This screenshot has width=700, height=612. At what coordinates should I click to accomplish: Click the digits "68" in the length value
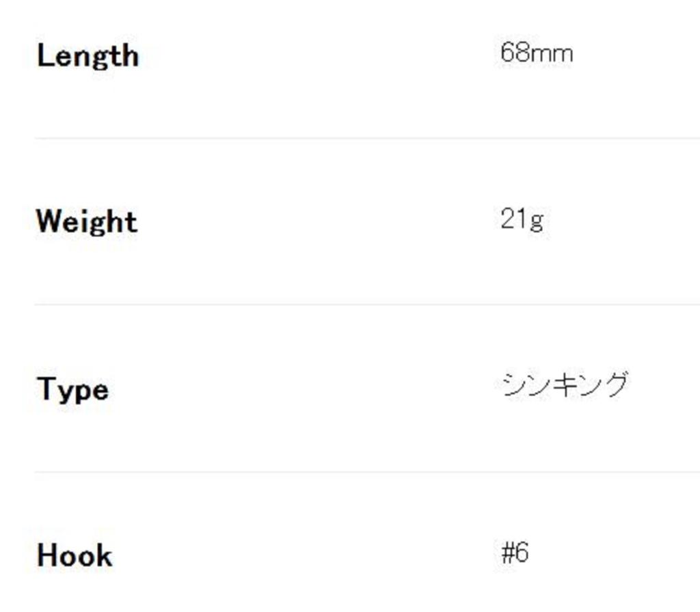pyautogui.click(x=515, y=53)
